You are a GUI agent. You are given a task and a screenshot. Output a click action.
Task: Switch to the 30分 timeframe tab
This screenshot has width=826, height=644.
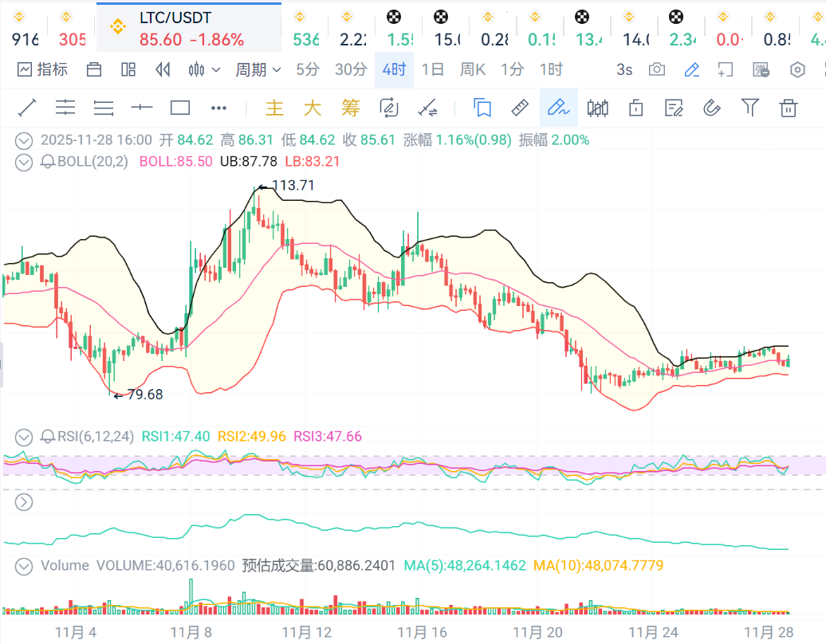[351, 70]
